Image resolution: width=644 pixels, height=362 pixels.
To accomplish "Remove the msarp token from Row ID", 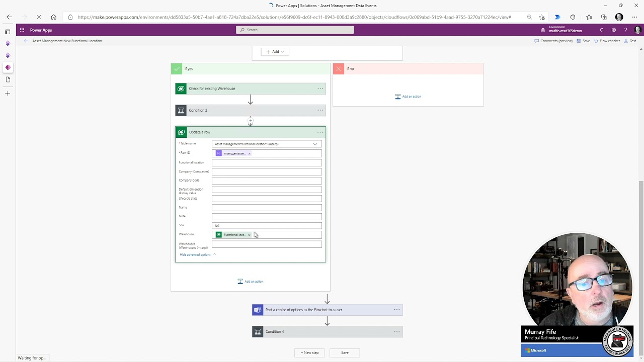I will 249,153.
